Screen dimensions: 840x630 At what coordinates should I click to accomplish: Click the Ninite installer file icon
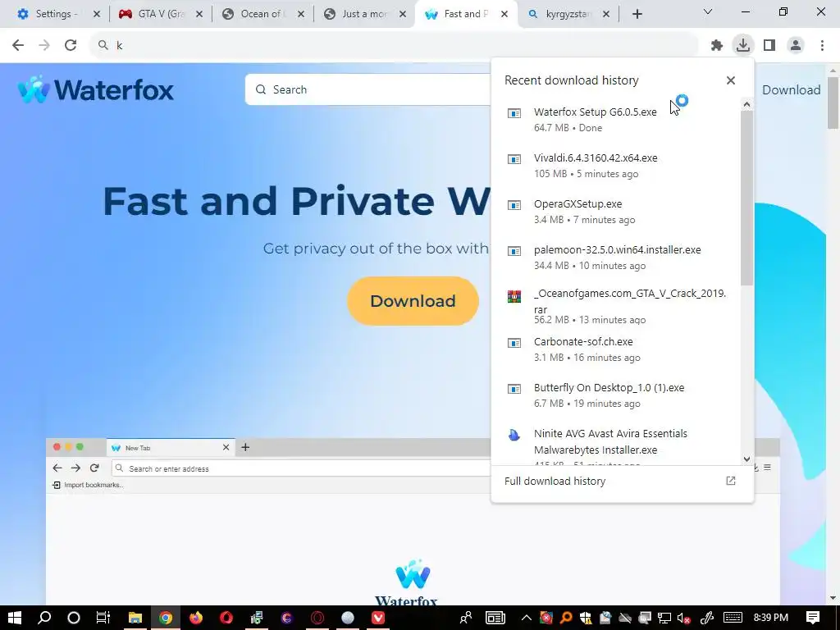(514, 435)
